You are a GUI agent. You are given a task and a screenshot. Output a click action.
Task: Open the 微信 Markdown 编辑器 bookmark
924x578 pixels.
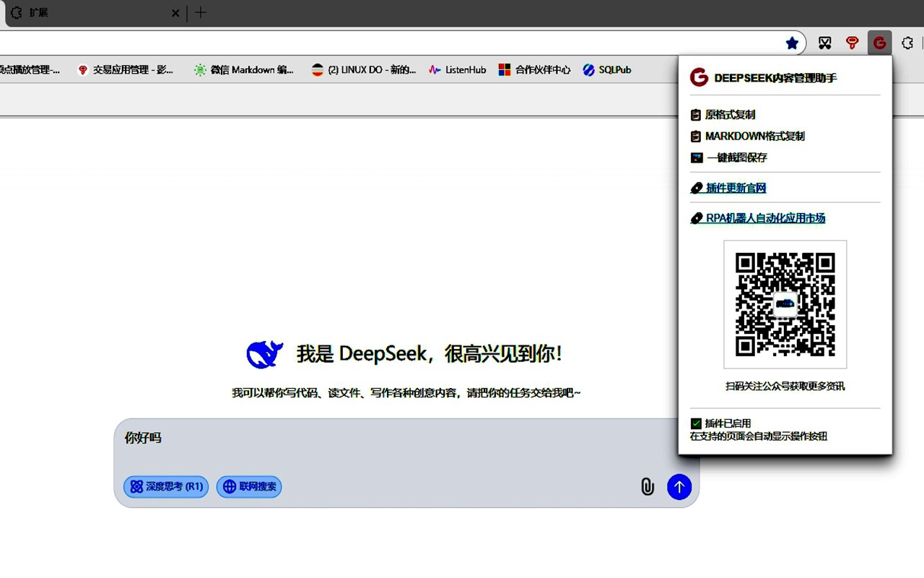click(x=244, y=70)
